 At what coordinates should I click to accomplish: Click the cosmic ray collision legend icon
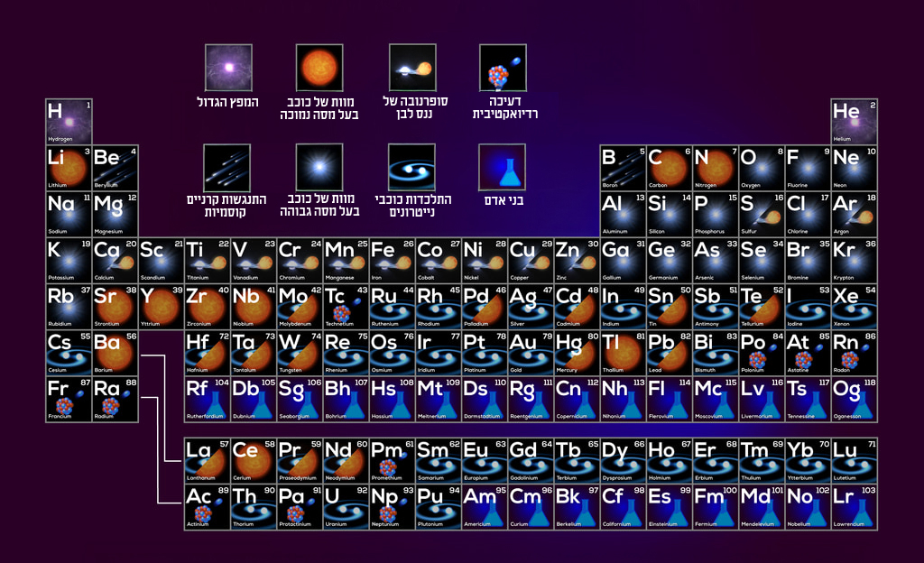click(227, 167)
